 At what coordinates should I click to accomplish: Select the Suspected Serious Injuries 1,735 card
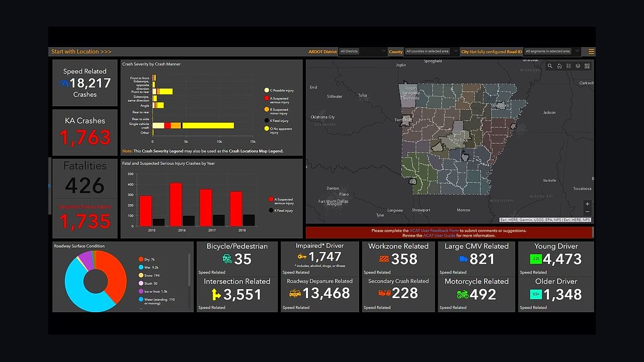coord(85,218)
